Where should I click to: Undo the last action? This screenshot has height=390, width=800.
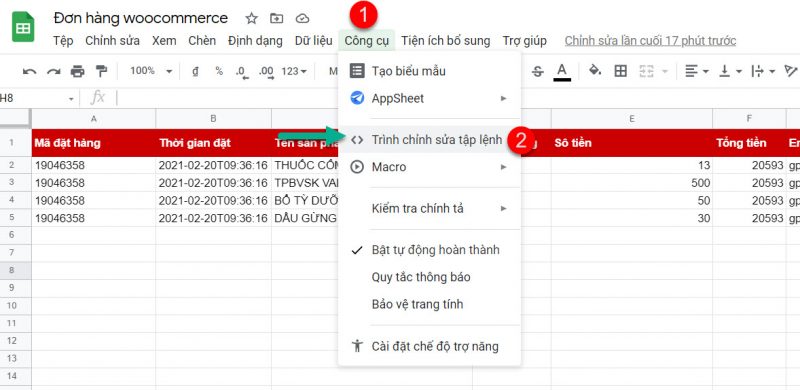[30, 71]
